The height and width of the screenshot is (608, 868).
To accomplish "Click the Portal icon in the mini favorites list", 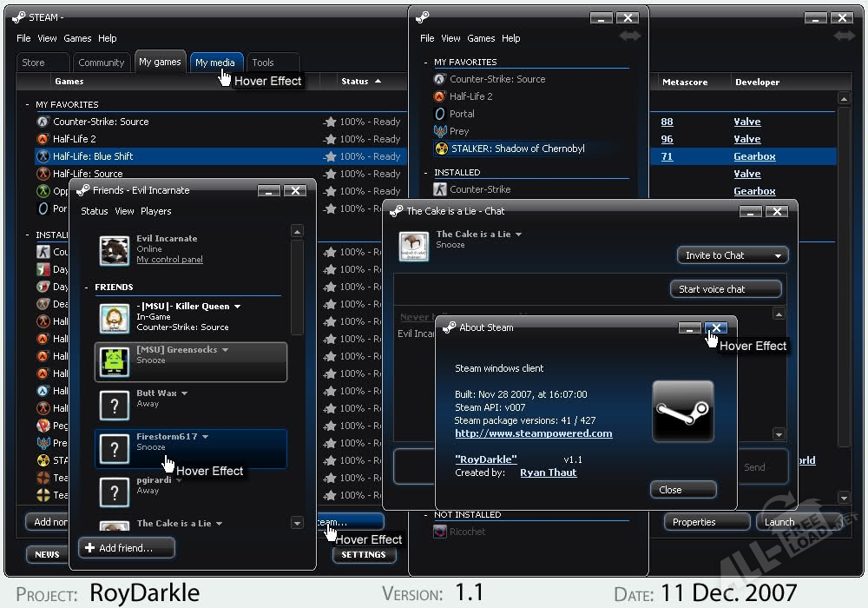I will [x=440, y=114].
